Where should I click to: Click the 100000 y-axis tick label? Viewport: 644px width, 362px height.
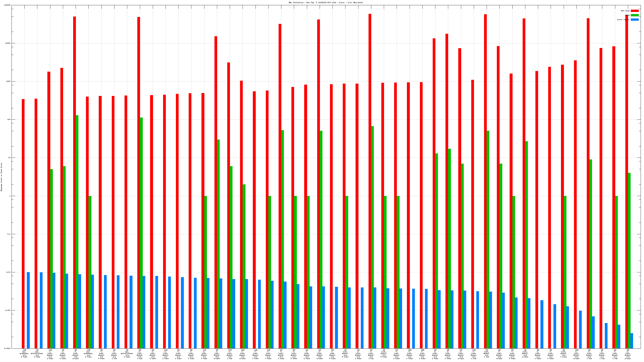(7, 5)
